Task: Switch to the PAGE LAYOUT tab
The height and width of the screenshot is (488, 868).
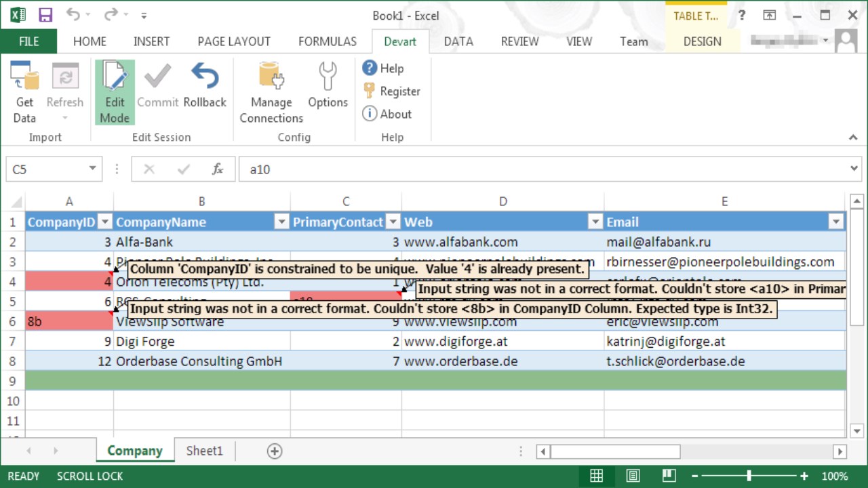Action: pyautogui.click(x=234, y=41)
